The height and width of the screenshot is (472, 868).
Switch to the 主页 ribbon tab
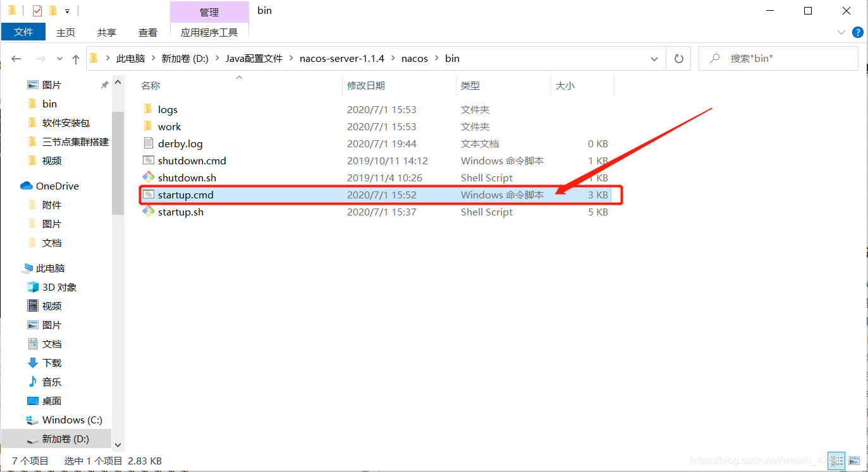click(66, 32)
